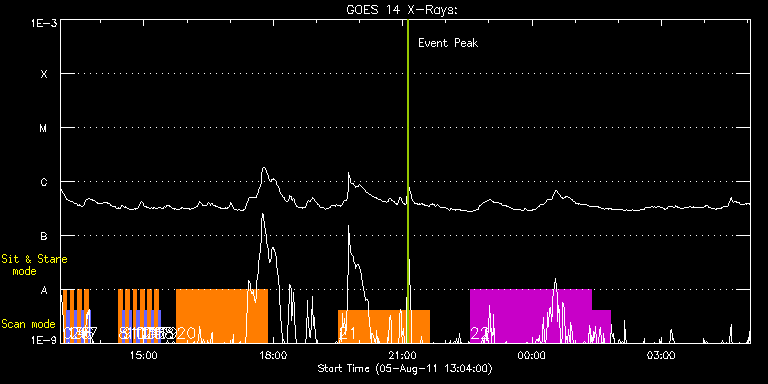
Task: Click the 18:00 time tick label
Action: 273,355
